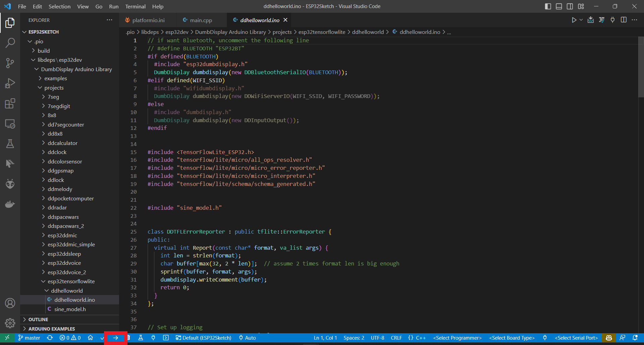
Task: Open Manage gear settings
Action: [10, 323]
